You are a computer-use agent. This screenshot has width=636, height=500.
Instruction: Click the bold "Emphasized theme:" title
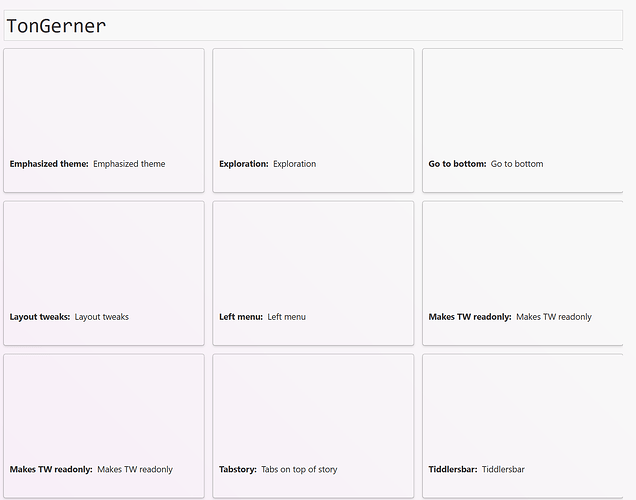(x=49, y=164)
